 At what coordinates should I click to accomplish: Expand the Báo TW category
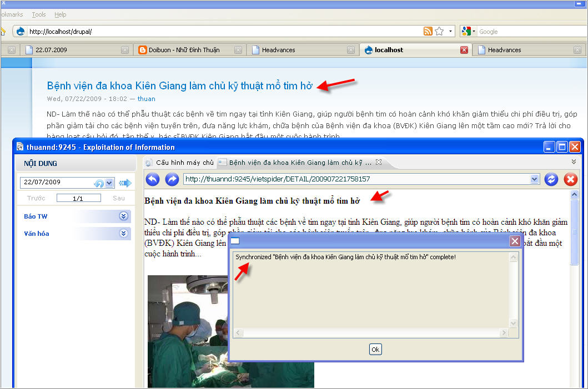(124, 216)
